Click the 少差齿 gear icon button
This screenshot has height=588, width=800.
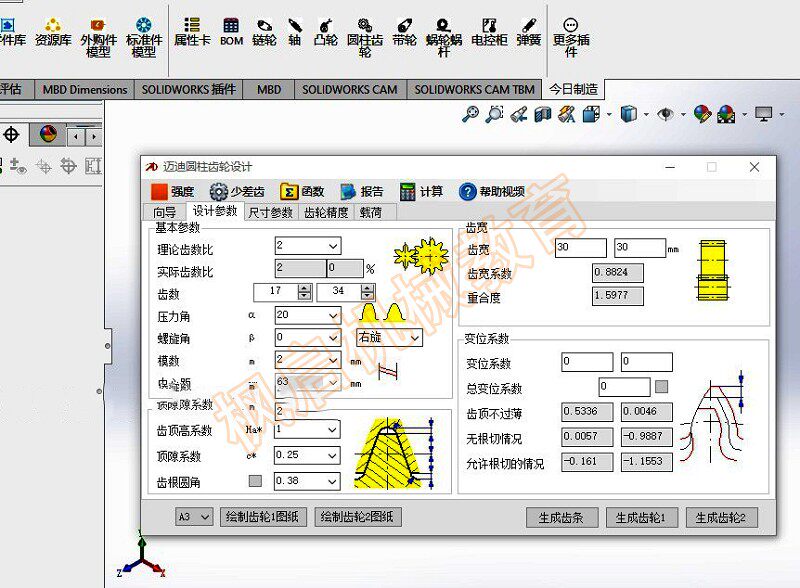[x=237, y=191]
